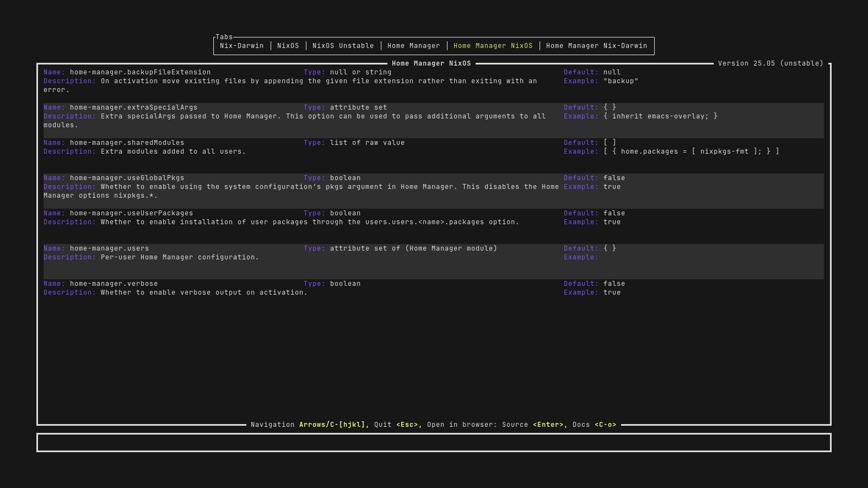Click the '[ ]' default of sharedModules
The width and height of the screenshot is (868, 488).
(610, 143)
